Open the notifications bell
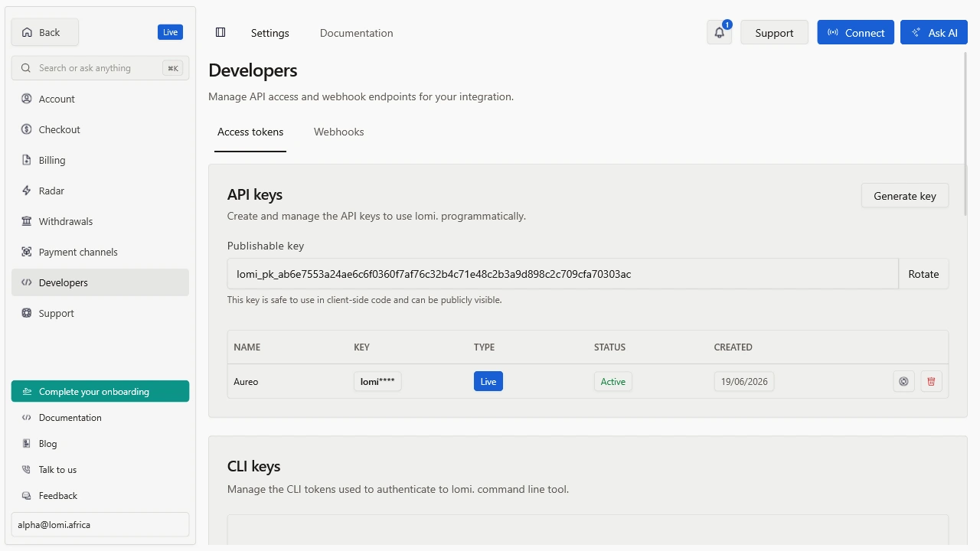980x551 pixels. 719,32
